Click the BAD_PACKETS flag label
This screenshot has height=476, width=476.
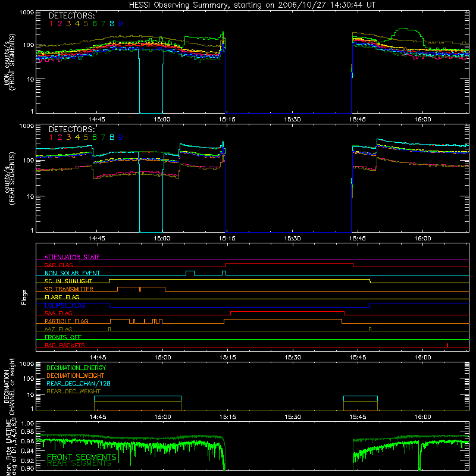(65, 345)
